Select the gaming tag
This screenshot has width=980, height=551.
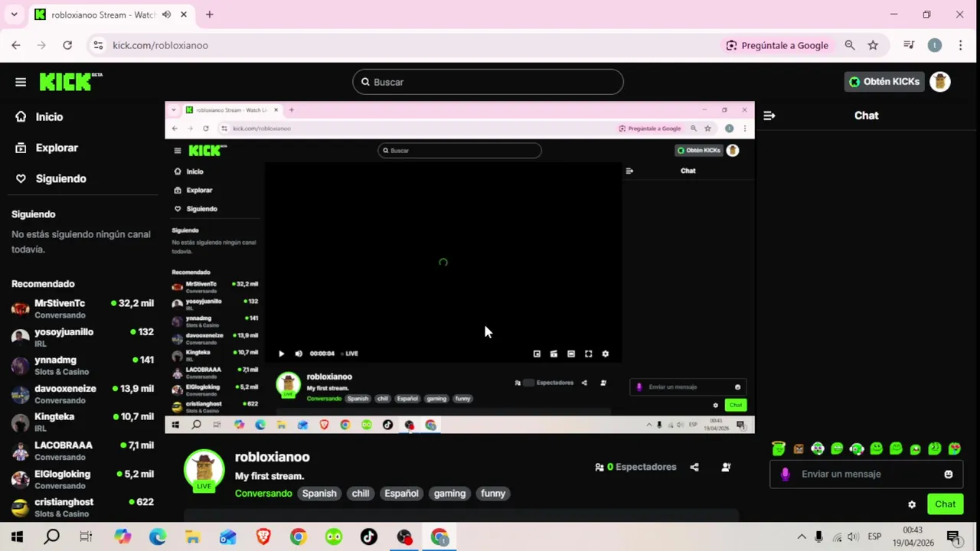click(449, 494)
